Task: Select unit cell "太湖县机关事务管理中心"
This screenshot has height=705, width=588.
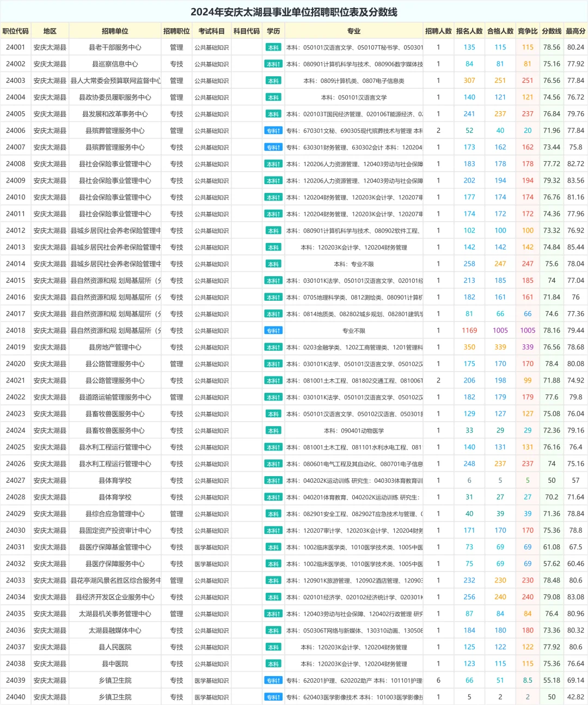Action: 115,613
